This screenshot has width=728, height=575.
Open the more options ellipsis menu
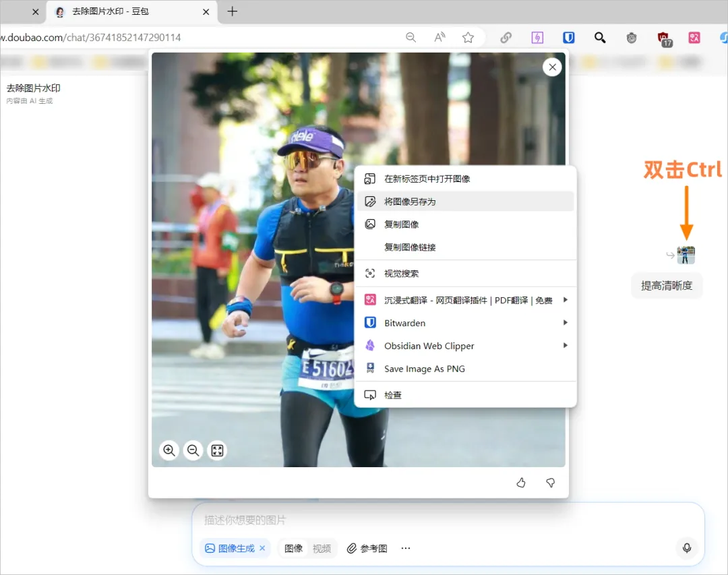406,548
